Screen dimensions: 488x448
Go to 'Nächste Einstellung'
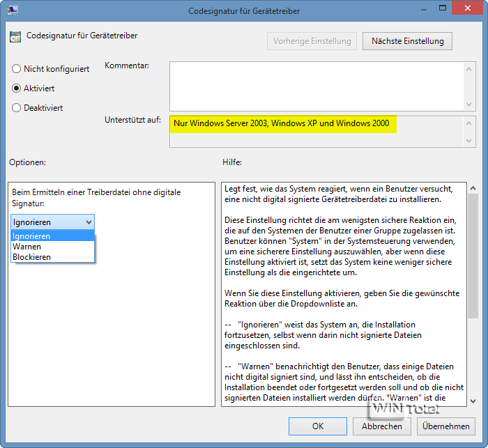407,41
